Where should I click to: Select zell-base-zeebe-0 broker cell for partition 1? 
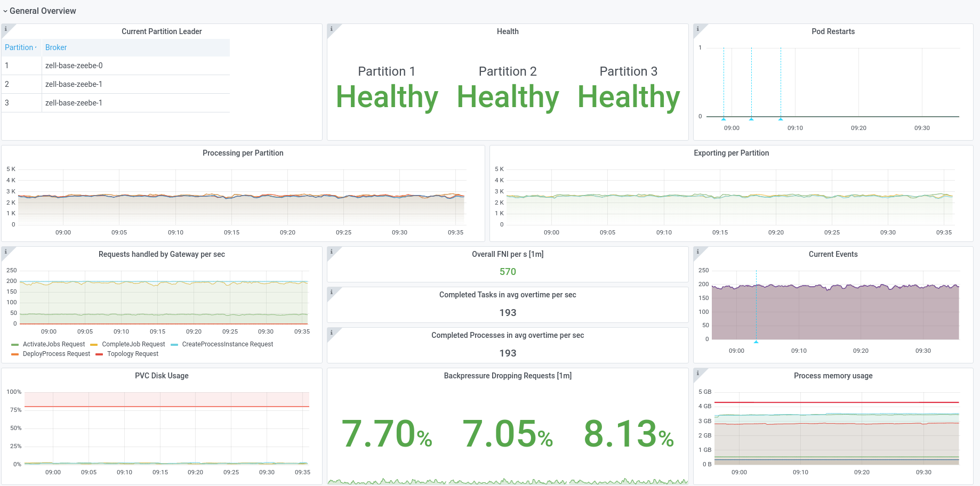pyautogui.click(x=136, y=66)
